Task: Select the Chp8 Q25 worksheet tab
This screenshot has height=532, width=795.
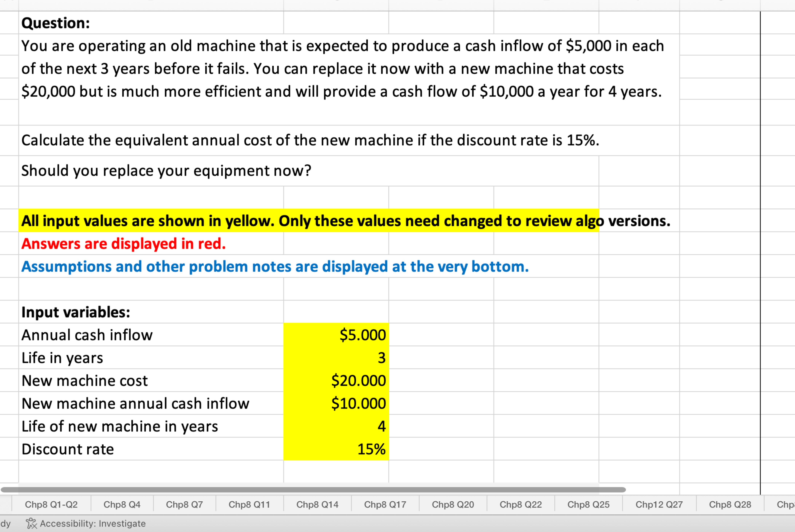Action: click(588, 505)
